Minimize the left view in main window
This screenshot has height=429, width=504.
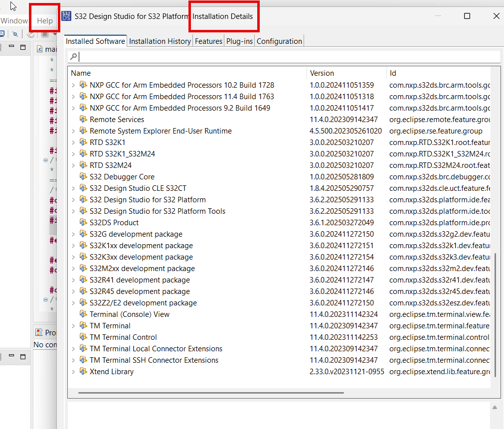pos(11,47)
